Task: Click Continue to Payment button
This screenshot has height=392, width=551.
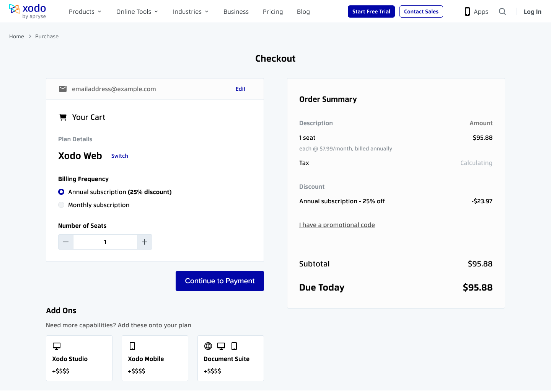Action: click(x=220, y=281)
